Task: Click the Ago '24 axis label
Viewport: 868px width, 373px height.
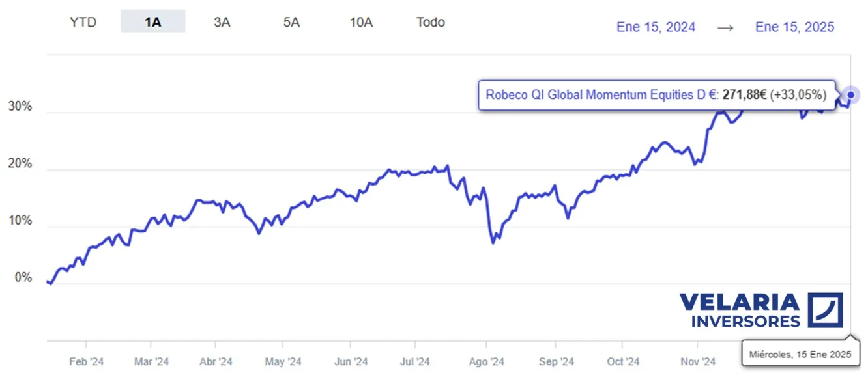Action: pyautogui.click(x=487, y=362)
